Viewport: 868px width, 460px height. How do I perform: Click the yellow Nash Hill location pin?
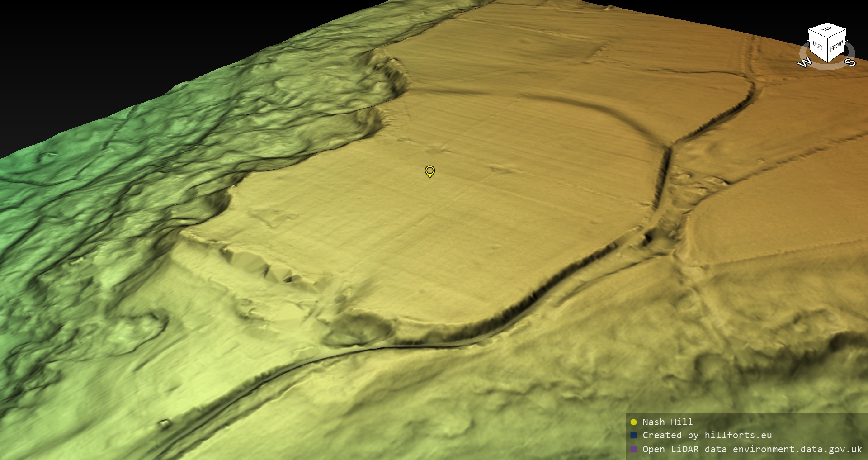tap(429, 171)
